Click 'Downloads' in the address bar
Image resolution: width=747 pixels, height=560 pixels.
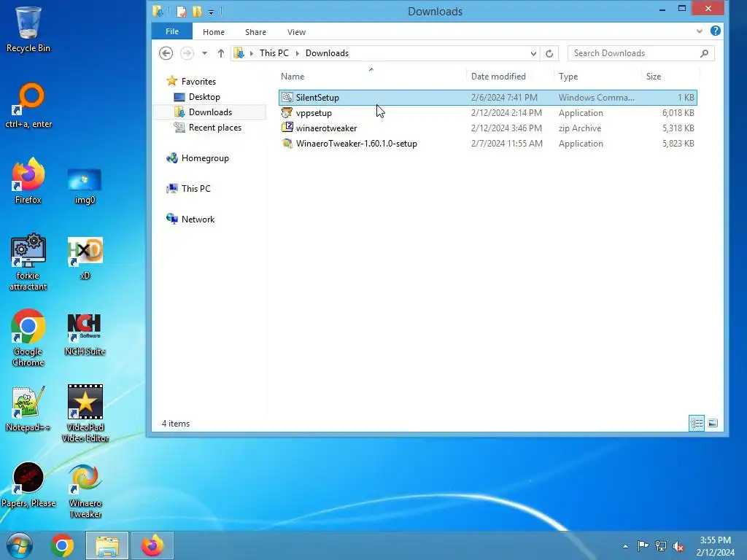327,52
